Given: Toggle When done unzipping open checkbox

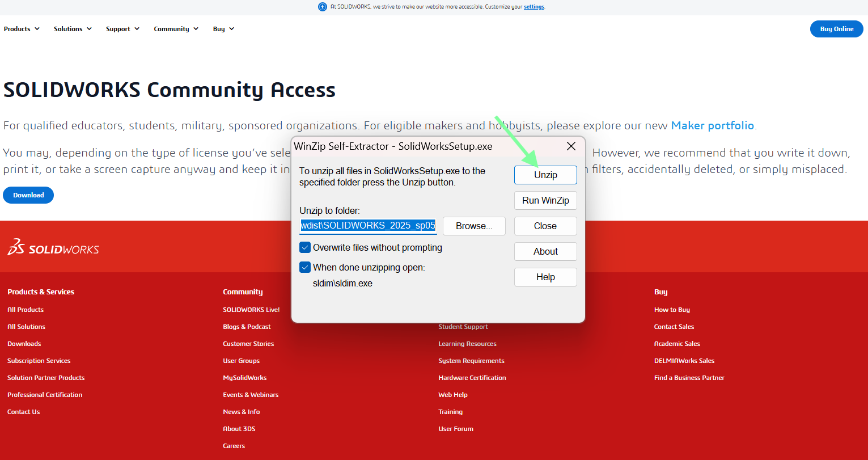Looking at the screenshot, I should pos(305,267).
